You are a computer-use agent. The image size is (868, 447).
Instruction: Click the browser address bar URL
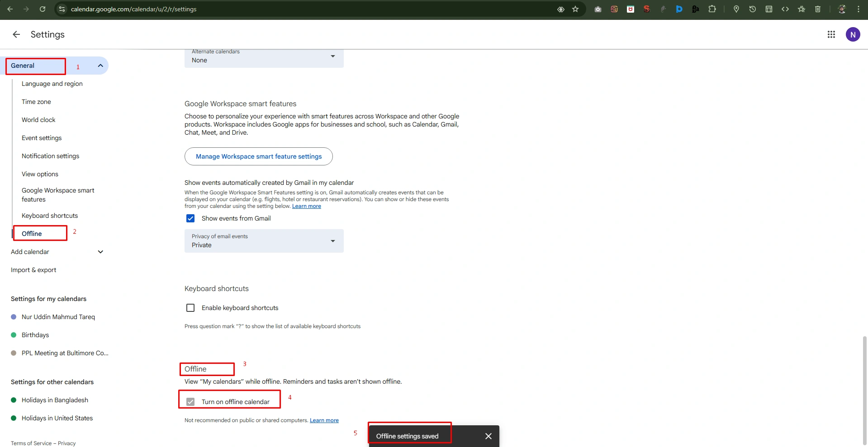pos(133,9)
